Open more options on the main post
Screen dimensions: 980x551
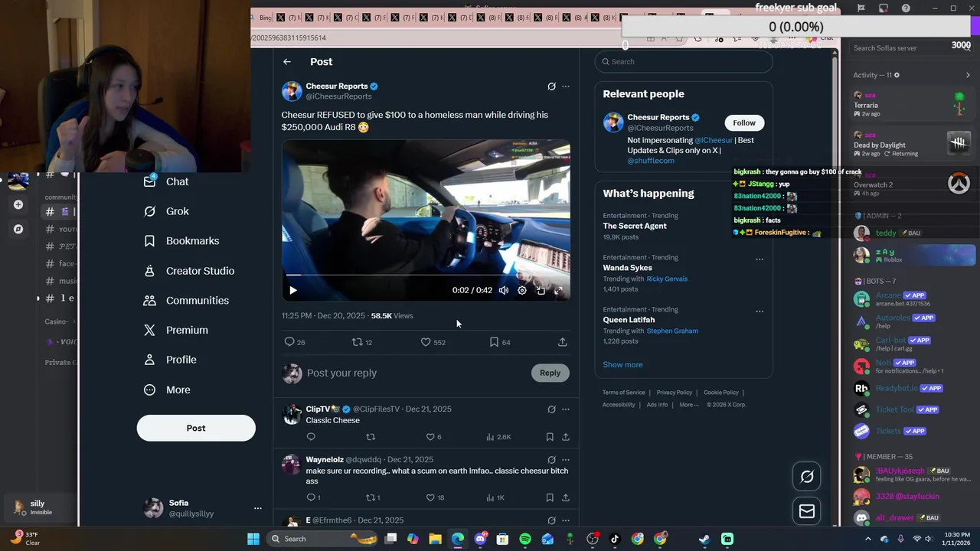coord(566,86)
